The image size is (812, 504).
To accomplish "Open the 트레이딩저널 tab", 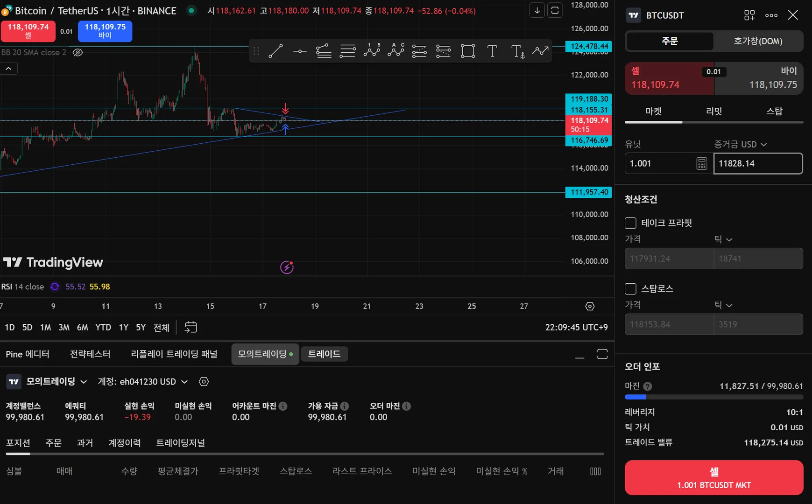I will [x=180, y=443].
